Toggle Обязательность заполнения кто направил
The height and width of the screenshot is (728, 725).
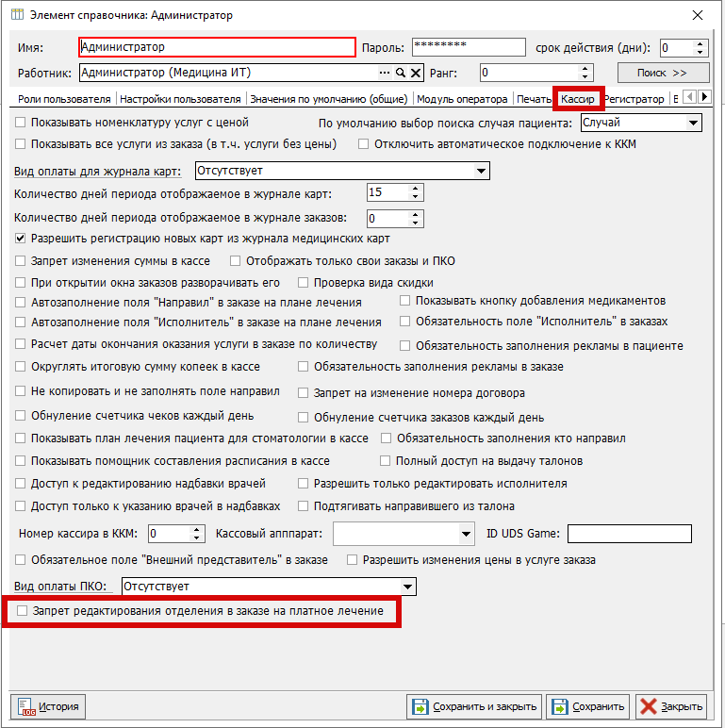(387, 438)
